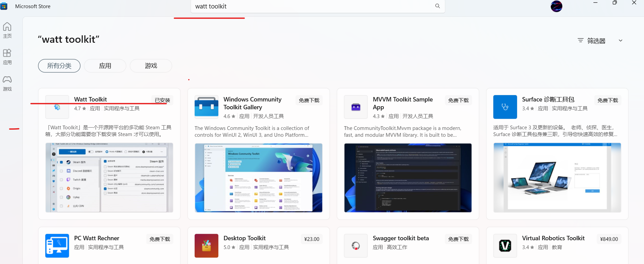Click the PC Watt Rechner app icon
644x264 pixels.
(57, 246)
